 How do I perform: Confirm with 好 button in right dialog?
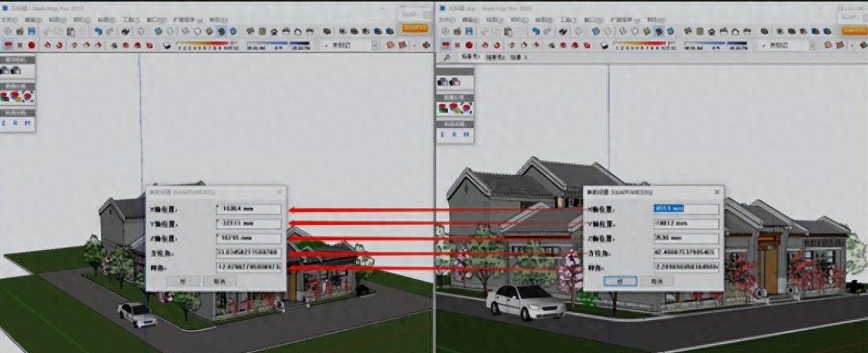pyautogui.click(x=620, y=281)
